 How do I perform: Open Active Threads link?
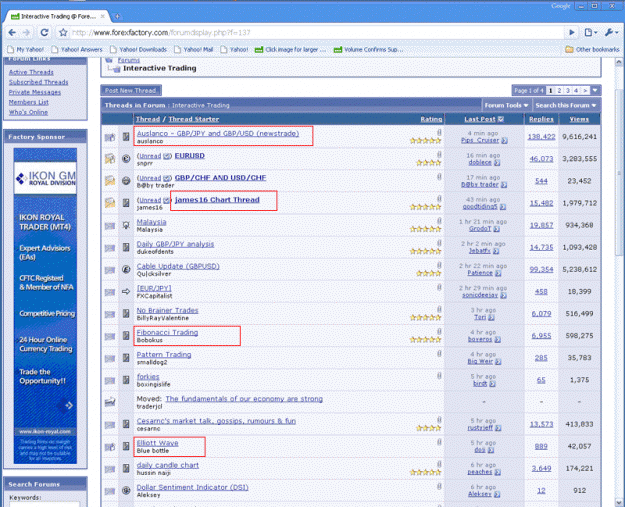click(31, 72)
